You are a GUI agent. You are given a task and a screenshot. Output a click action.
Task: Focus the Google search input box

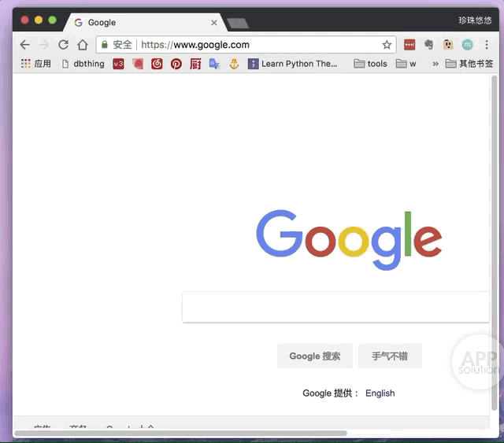pos(335,307)
